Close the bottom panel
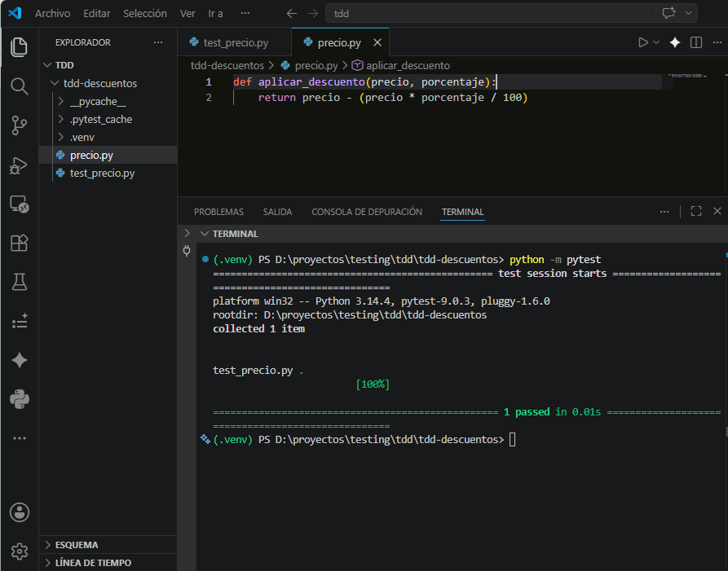Viewport: 728px width, 571px height. pos(717,212)
